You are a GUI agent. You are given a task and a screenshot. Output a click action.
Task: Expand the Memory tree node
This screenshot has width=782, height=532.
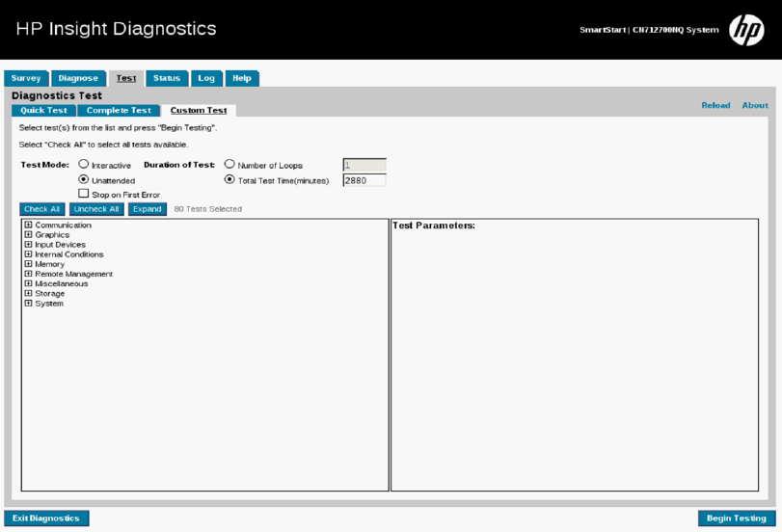point(29,264)
